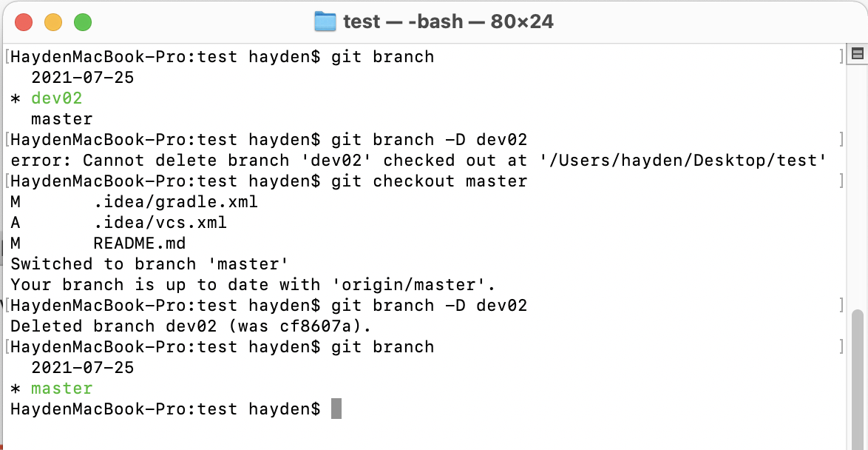Viewport: 868px width, 450px height.
Task: Click the '.idea/gradle.xml' file path
Action: [x=175, y=202]
